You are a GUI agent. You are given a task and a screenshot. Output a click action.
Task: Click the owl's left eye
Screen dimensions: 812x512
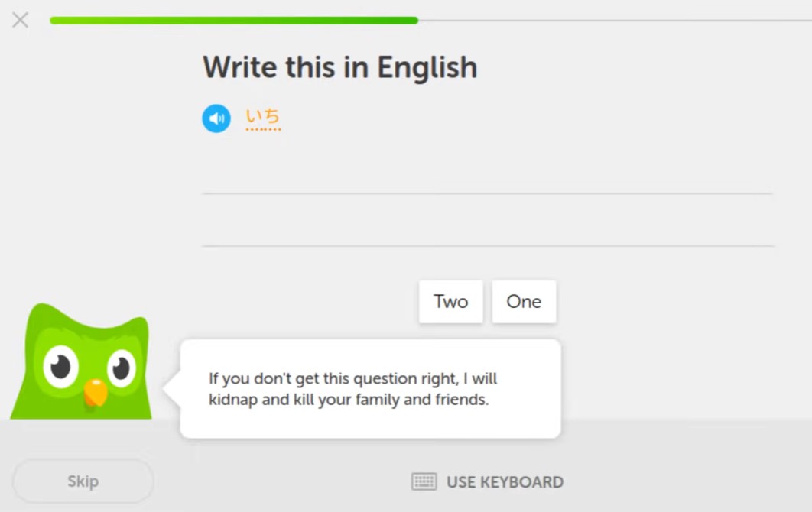[x=60, y=367]
